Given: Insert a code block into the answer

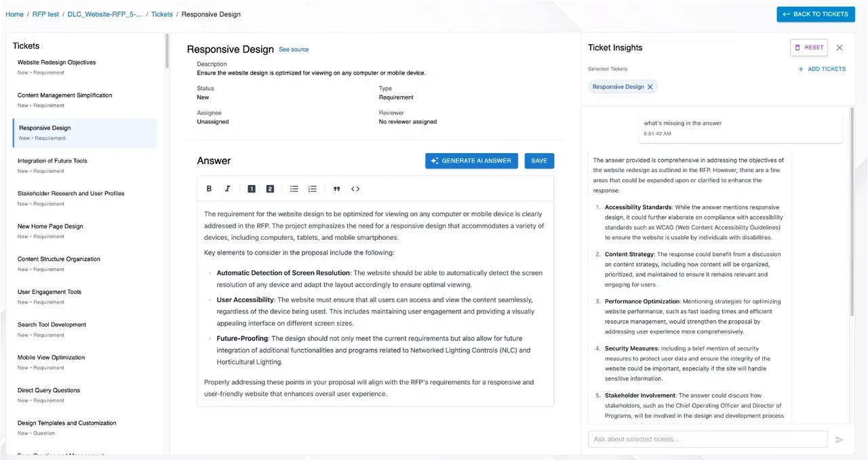Looking at the screenshot, I should click(x=355, y=188).
